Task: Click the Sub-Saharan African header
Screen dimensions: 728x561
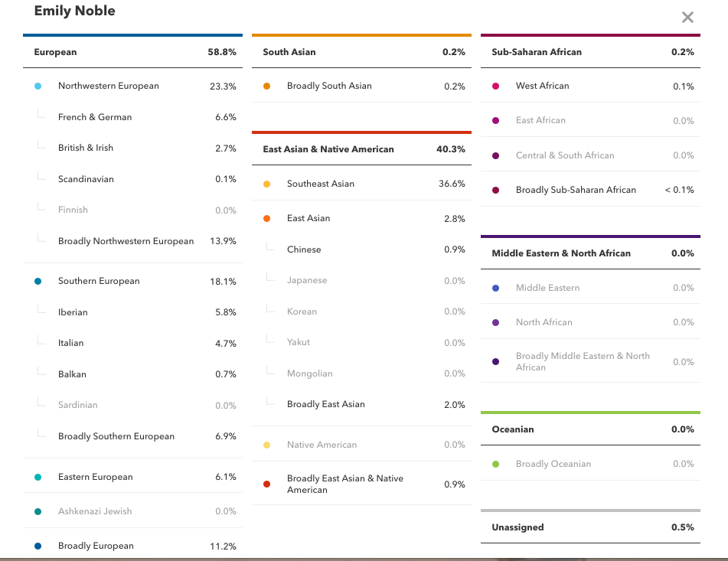Action: (x=537, y=52)
